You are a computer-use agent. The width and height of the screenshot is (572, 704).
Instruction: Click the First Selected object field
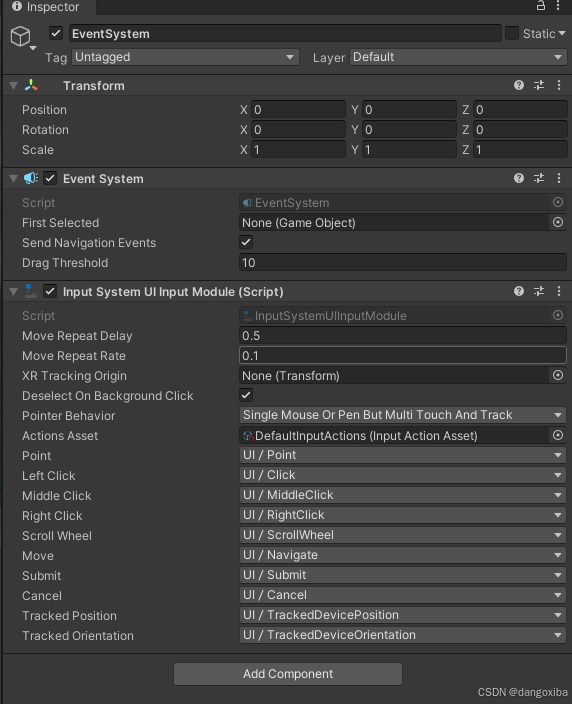tap(394, 222)
